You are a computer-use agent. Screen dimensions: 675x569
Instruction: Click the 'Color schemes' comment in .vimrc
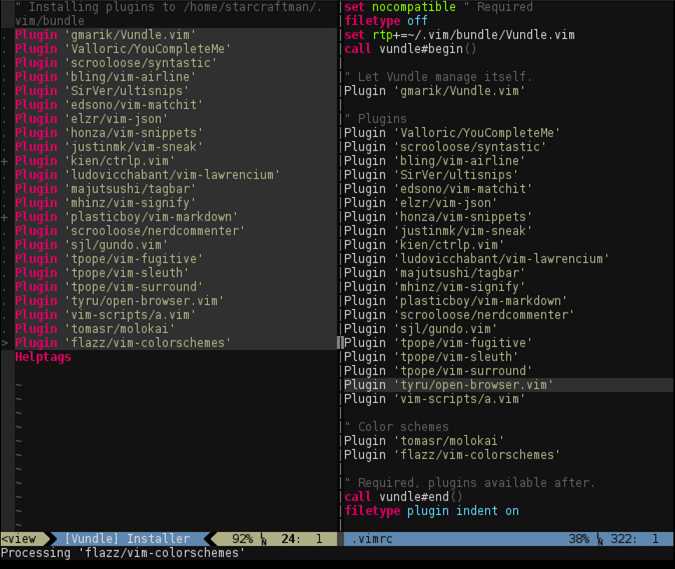tap(396, 427)
